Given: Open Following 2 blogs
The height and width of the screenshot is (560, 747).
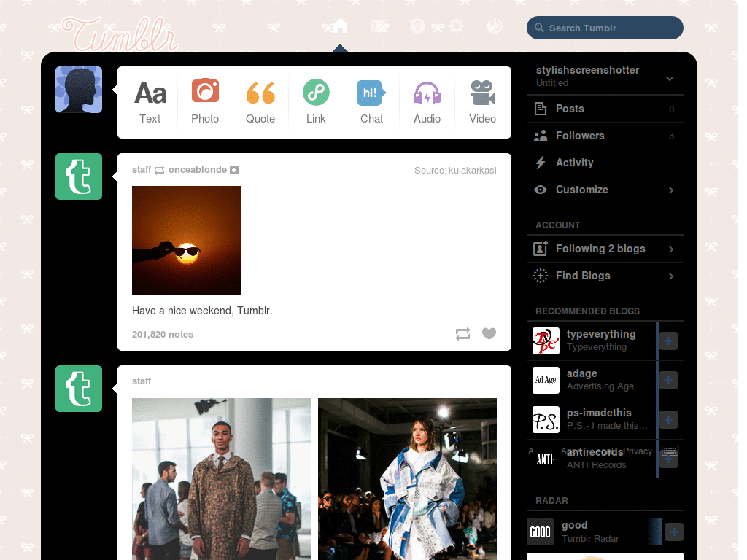Looking at the screenshot, I should (x=605, y=249).
